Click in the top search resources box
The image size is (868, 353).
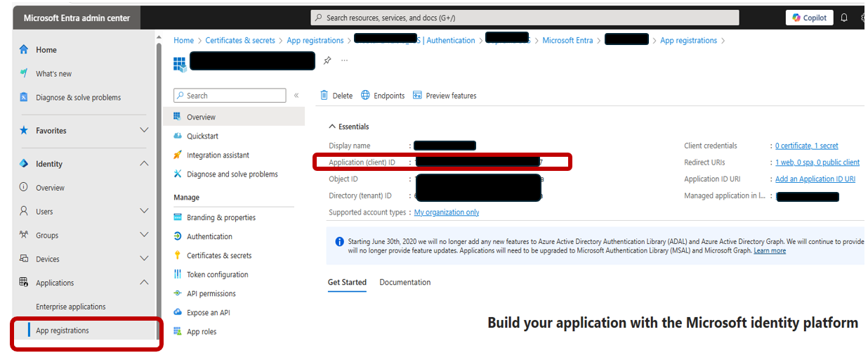tap(525, 18)
